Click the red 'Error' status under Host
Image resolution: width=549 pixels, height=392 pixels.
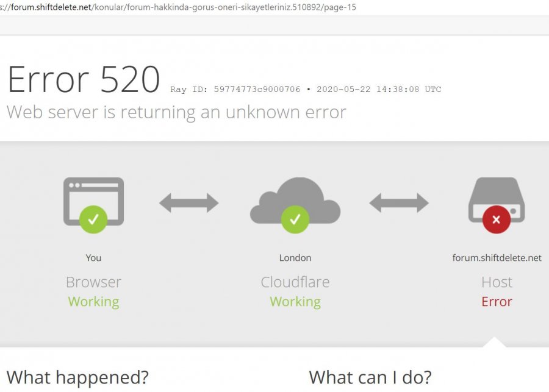(x=497, y=302)
